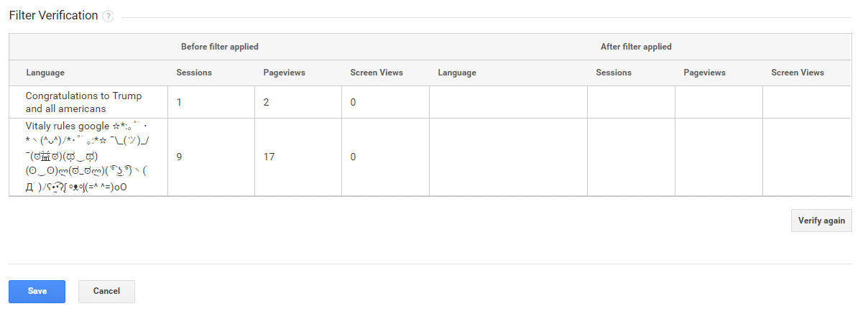Click the "After filter applied" header
The width and height of the screenshot is (868, 319).
point(636,47)
